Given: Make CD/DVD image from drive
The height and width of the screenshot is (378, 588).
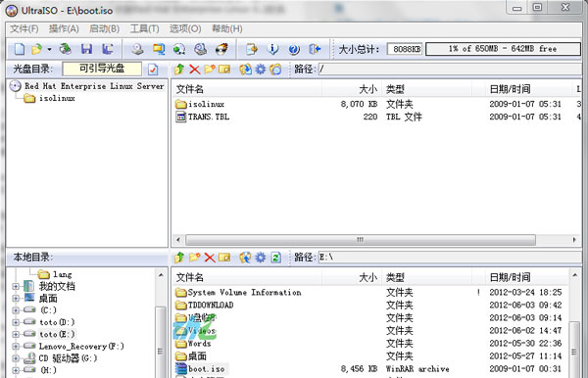Looking at the screenshot, I should click(x=137, y=49).
